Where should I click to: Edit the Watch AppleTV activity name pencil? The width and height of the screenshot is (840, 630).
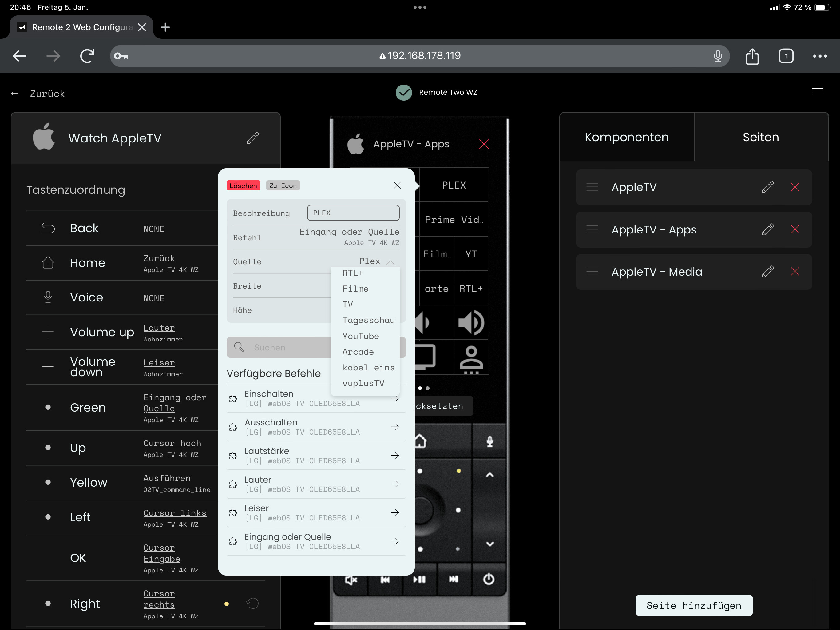point(252,138)
